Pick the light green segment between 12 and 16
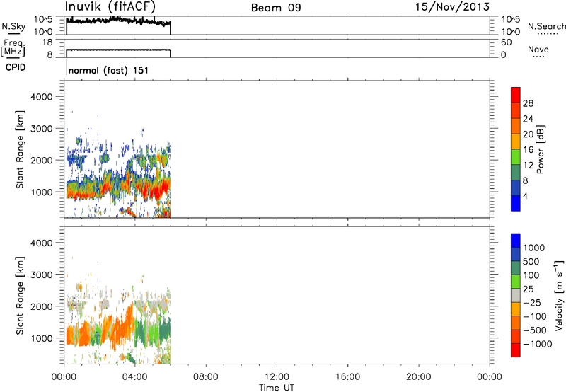 click(516, 157)
